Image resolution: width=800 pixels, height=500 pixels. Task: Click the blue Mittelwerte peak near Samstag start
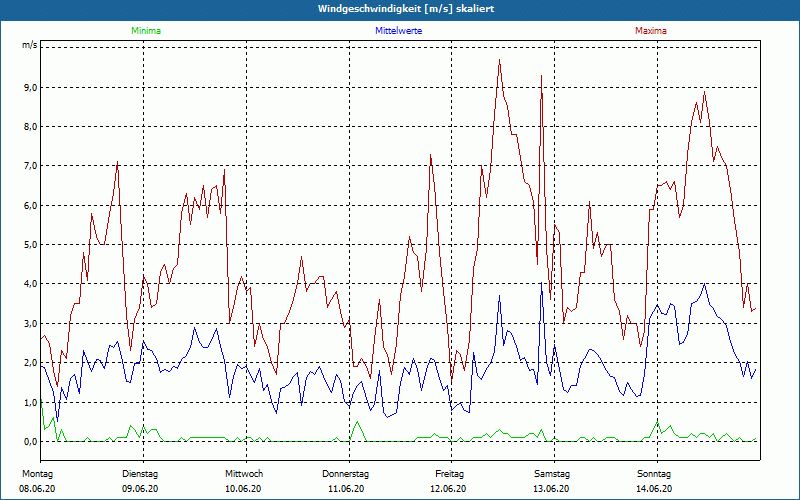pyautogui.click(x=541, y=282)
